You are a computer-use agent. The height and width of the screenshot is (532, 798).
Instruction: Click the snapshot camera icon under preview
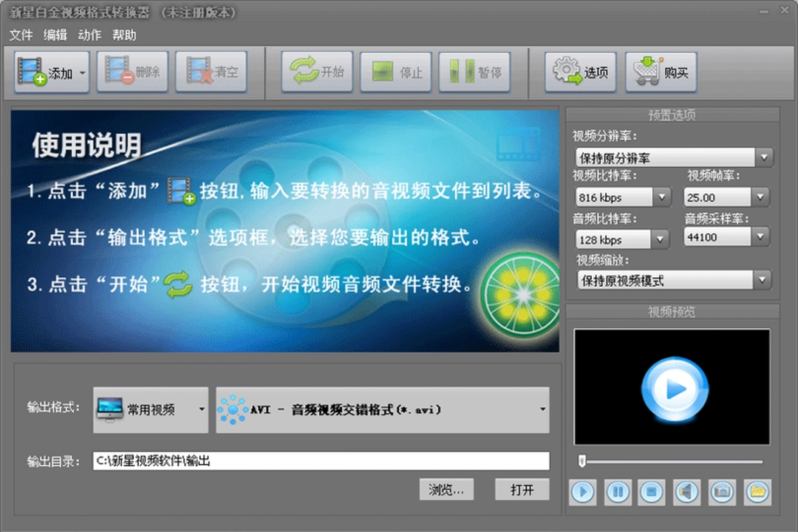723,492
